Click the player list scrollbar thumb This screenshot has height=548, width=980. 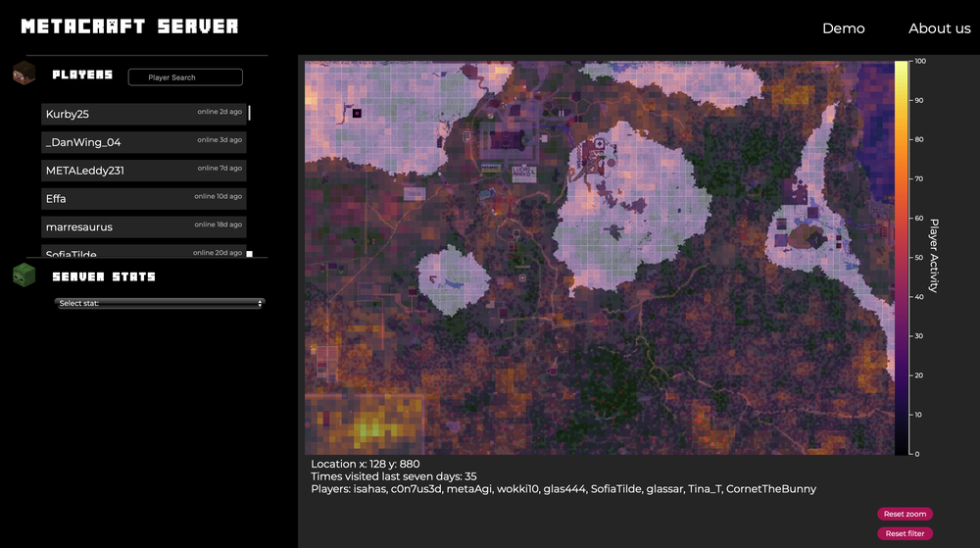250,113
